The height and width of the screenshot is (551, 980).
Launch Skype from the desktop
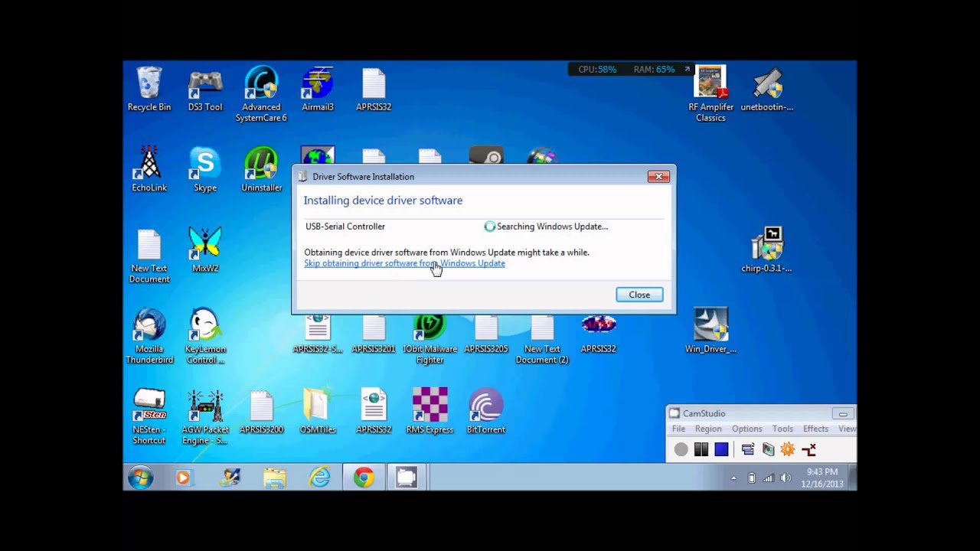click(205, 170)
